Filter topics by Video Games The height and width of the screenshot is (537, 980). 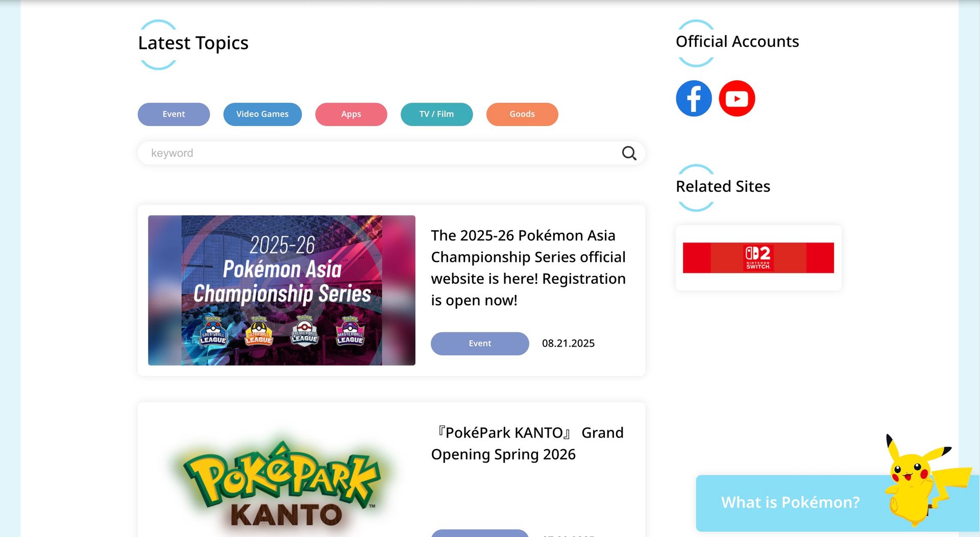(262, 114)
